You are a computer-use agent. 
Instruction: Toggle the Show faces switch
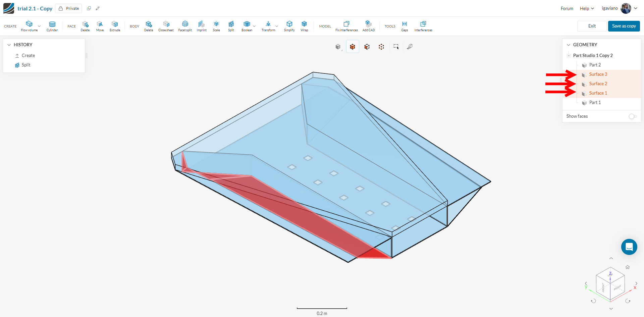tap(633, 116)
